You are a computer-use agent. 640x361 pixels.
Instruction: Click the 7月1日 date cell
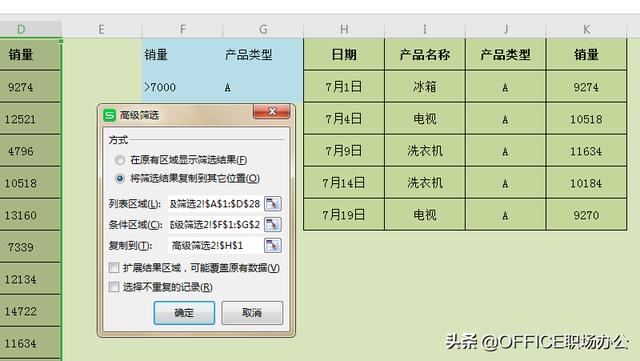344,87
